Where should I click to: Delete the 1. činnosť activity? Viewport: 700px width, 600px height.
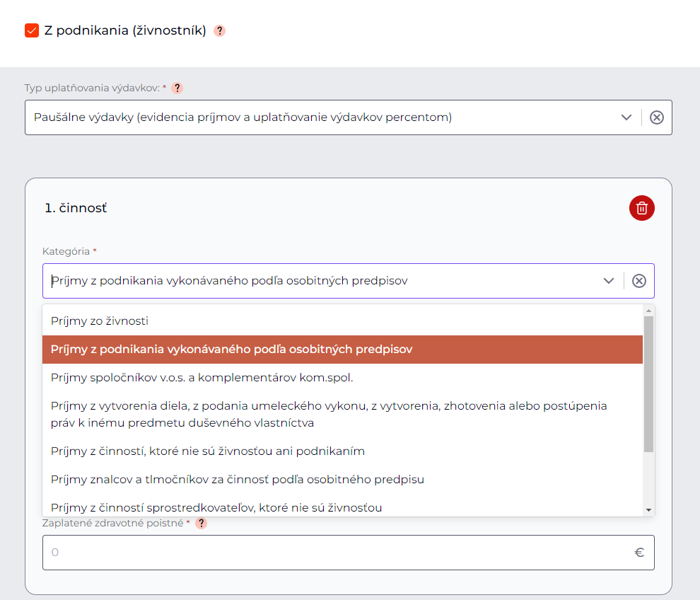tap(641, 208)
